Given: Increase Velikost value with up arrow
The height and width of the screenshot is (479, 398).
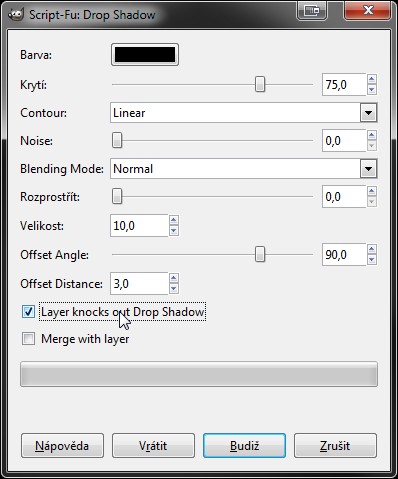Looking at the screenshot, I should point(173,220).
